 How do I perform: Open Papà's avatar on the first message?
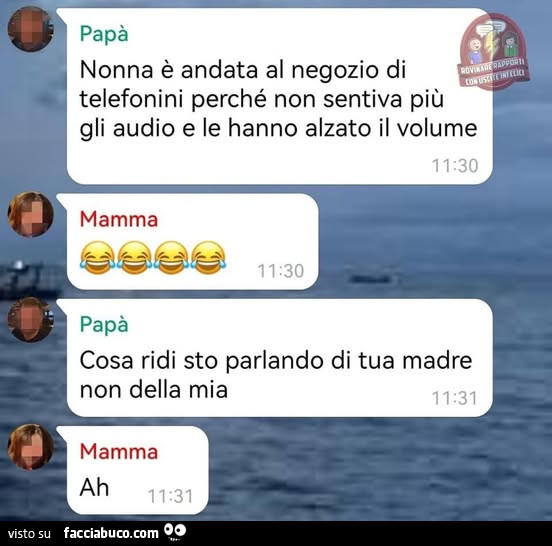coord(30,29)
